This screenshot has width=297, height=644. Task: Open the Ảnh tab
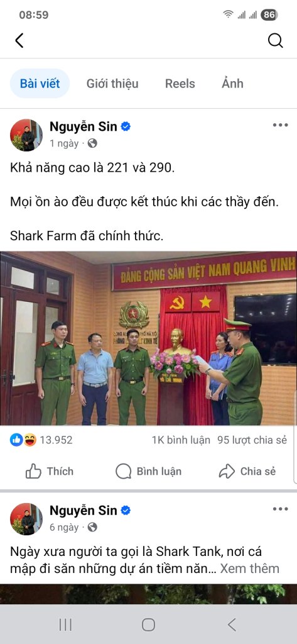[x=232, y=84]
